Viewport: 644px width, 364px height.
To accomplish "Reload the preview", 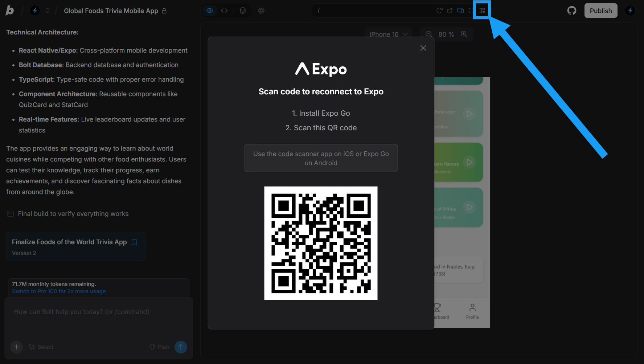I will coord(439,11).
